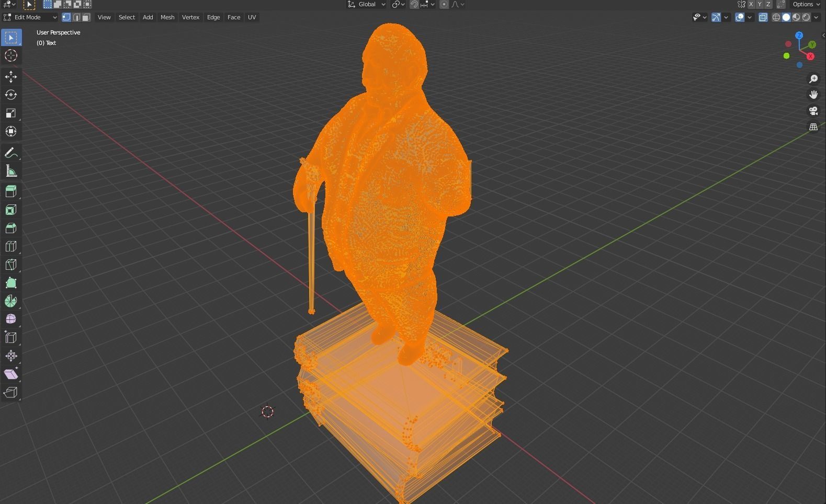Open the Face menu
Viewport: 826px width, 504px height.
click(234, 17)
